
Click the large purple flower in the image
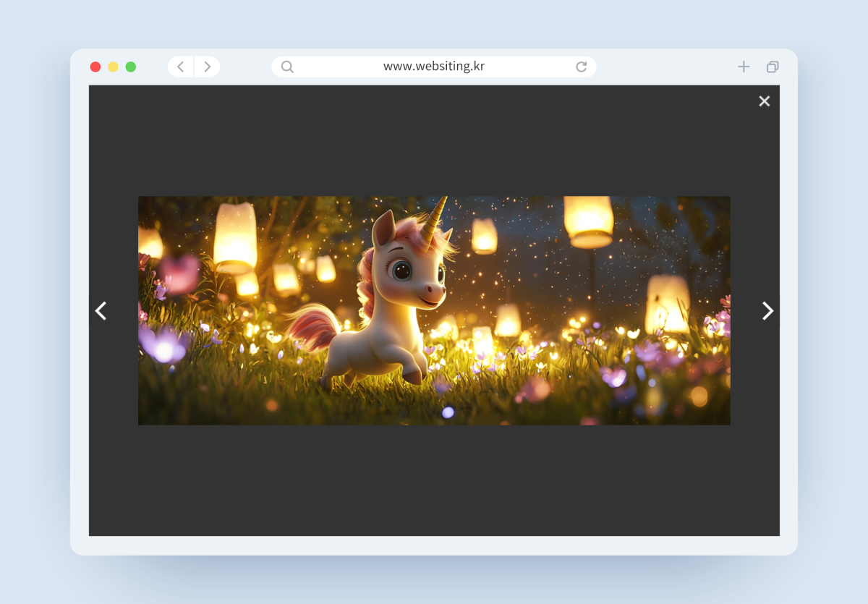(163, 344)
